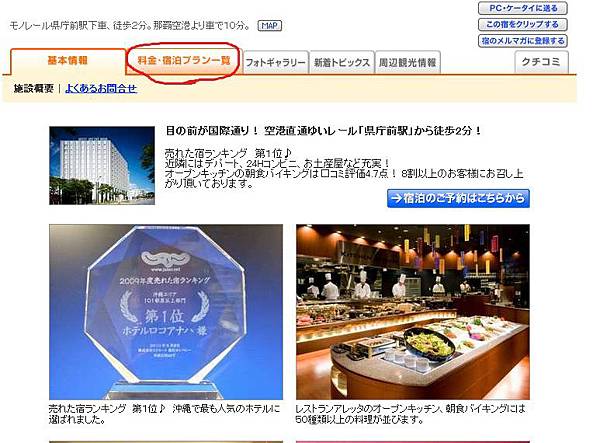
Task: Select the 周辺観光情報 tab
Action: click(408, 62)
